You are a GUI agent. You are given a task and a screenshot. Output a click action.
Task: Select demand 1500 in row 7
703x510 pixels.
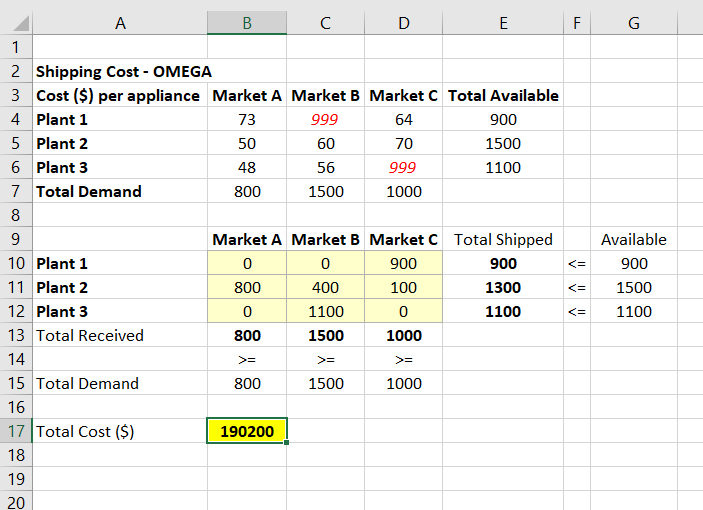tap(325, 191)
